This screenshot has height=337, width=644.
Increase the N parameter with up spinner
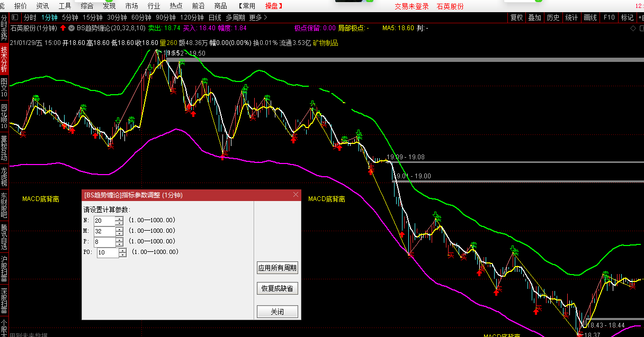pyautogui.click(x=119, y=218)
